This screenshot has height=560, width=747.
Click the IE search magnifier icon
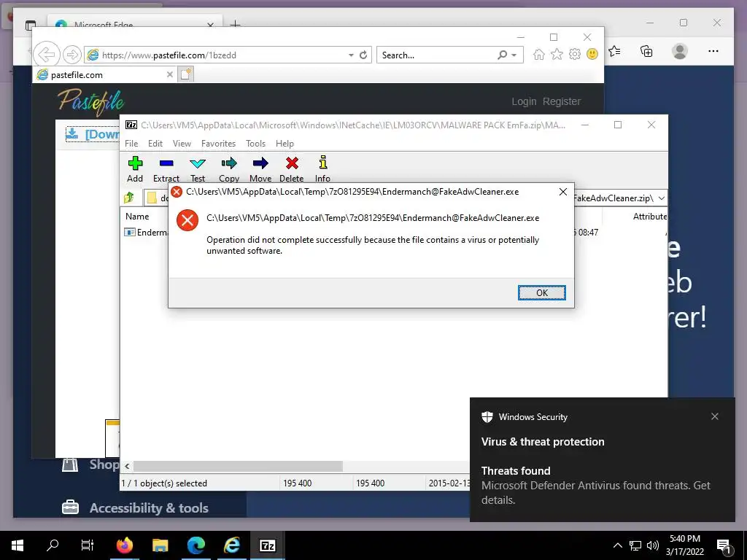[502, 55]
